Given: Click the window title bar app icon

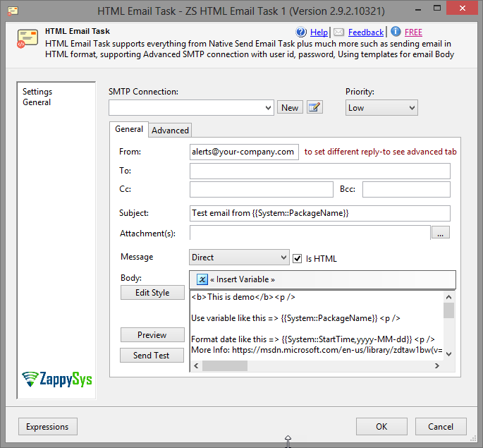Looking at the screenshot, I should point(13,11).
